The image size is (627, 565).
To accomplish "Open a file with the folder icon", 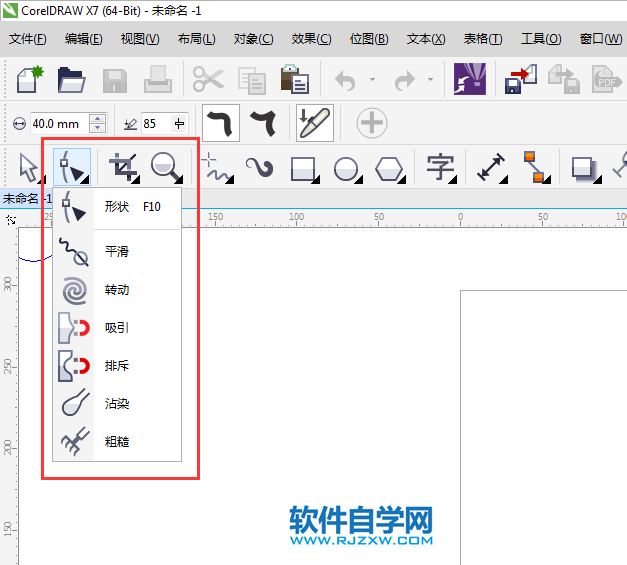I will tap(71, 80).
